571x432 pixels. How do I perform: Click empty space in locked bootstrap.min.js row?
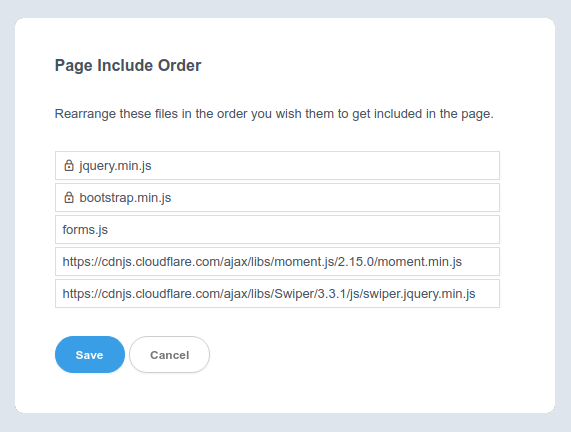coord(335,197)
